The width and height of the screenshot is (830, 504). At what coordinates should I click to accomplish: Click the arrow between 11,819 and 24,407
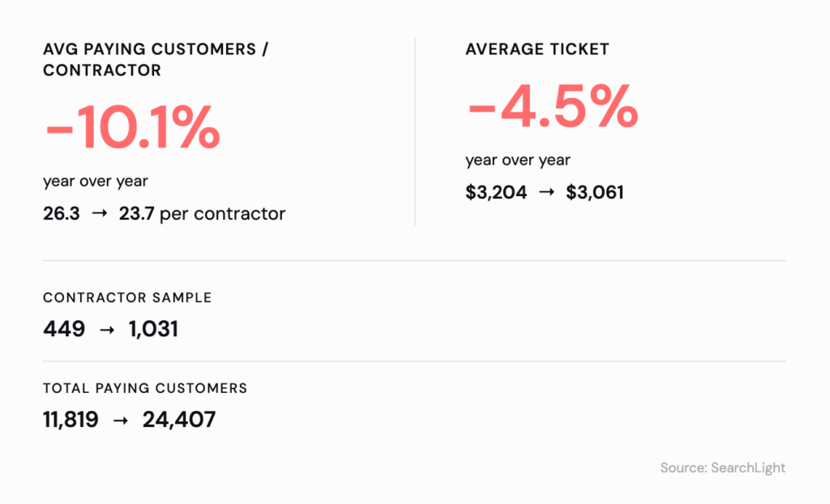tap(121, 420)
